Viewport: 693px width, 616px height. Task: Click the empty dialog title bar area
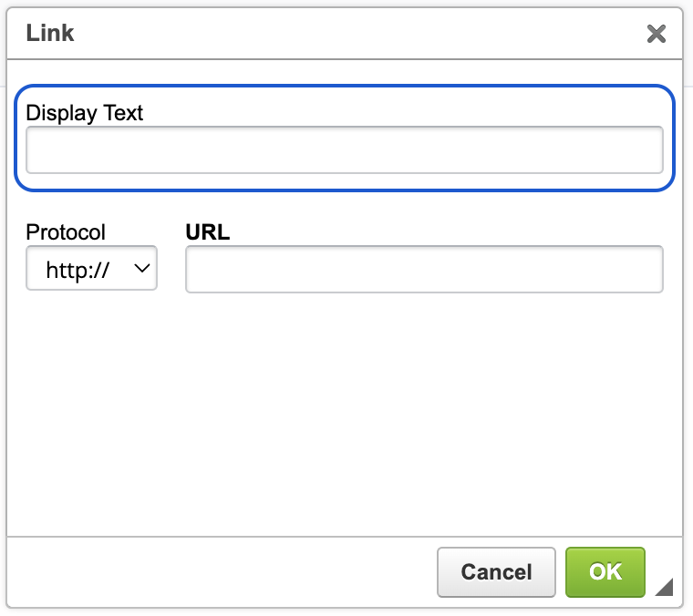point(346,35)
